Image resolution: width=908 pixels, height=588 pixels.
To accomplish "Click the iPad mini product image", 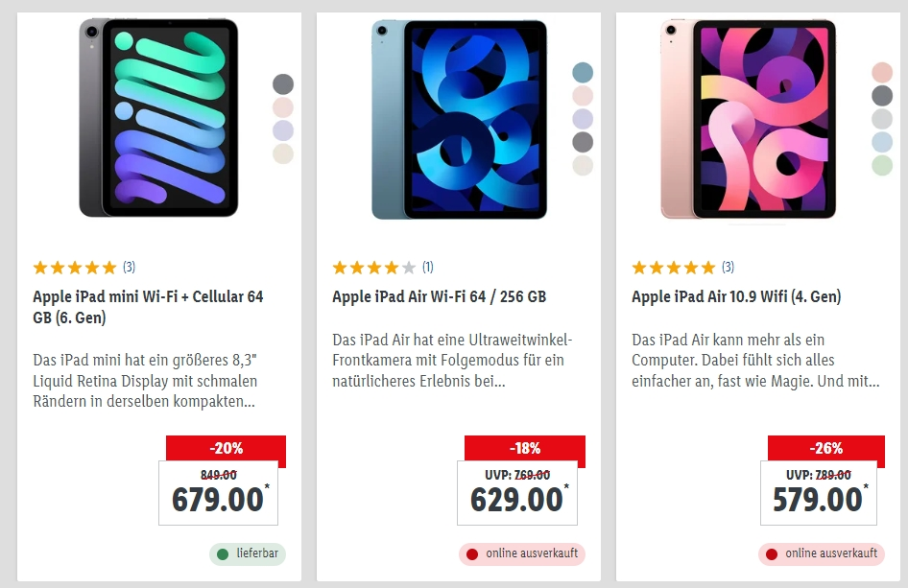I will click(x=158, y=118).
